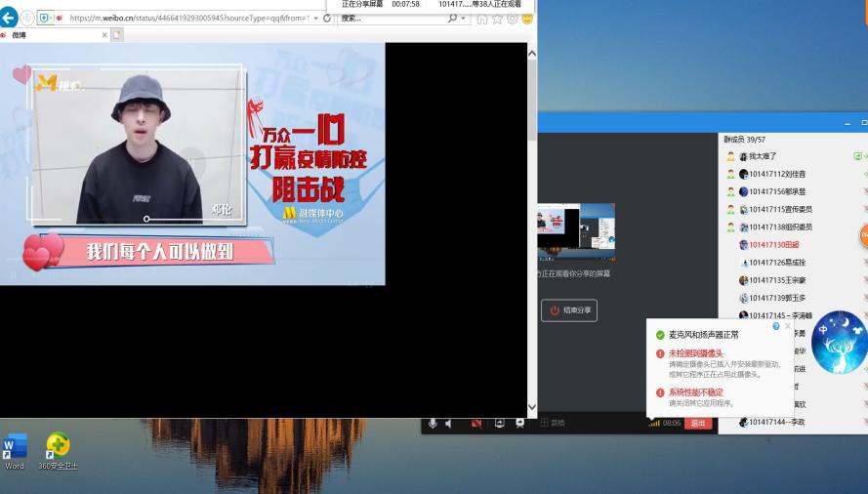Click the browser back arrow button
This screenshot has height=494, width=868.
(x=10, y=18)
